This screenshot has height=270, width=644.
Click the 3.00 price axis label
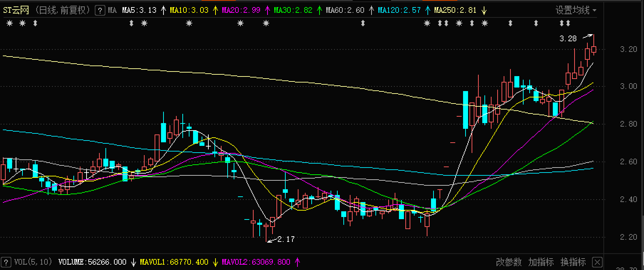628,86
